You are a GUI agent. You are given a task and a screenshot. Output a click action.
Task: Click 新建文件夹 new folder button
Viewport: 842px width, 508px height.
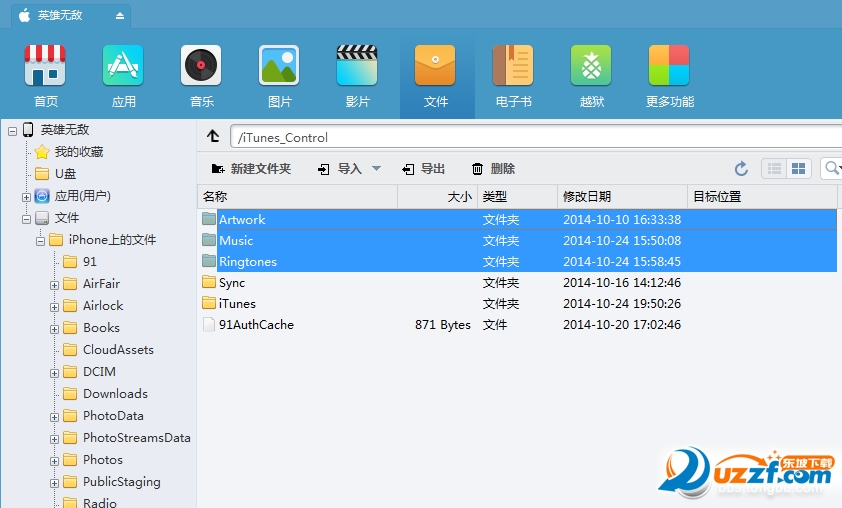click(x=251, y=169)
